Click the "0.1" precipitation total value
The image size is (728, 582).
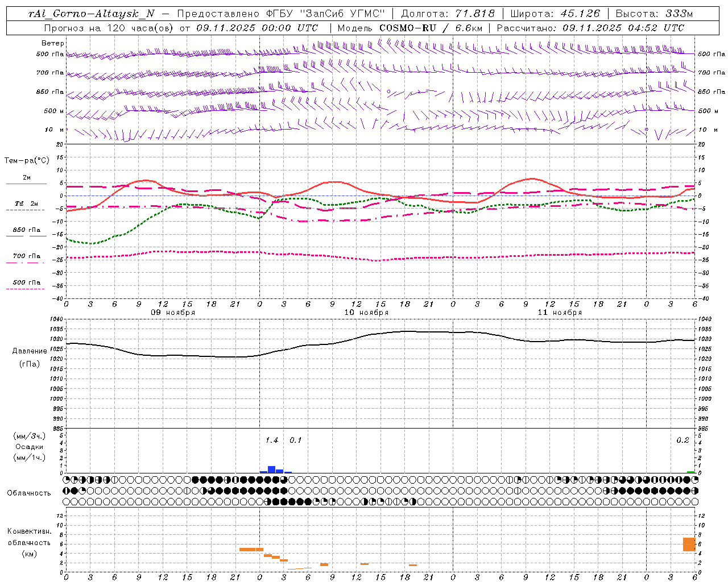[296, 440]
